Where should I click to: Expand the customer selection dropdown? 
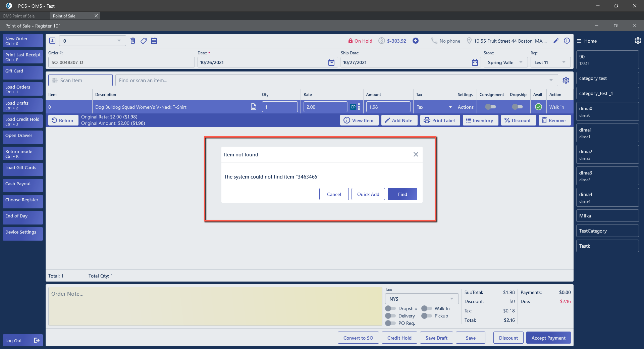coord(119,41)
